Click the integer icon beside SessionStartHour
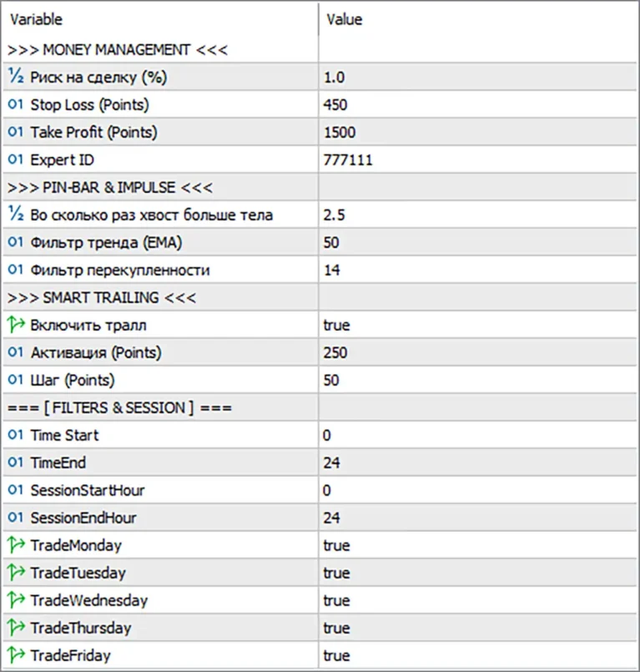The image size is (640, 672). (15, 490)
